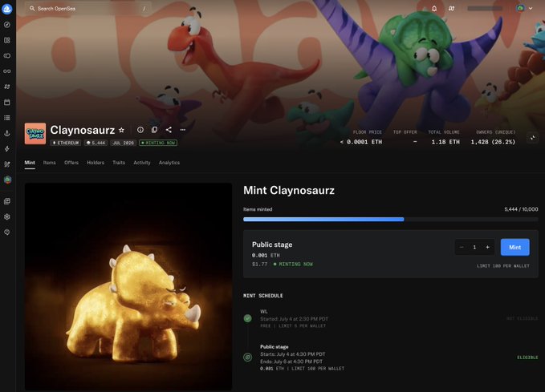Open the anchor icon in sidebar
545x392 pixels.
7,133
